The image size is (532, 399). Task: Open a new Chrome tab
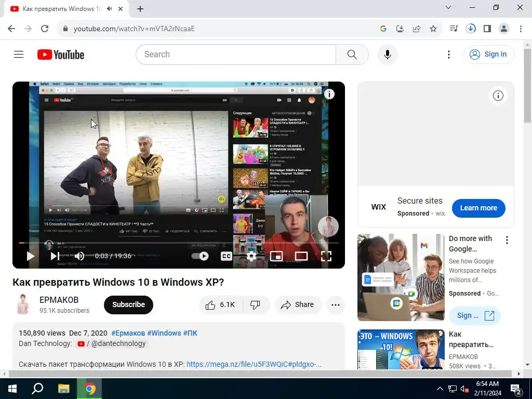tap(140, 9)
